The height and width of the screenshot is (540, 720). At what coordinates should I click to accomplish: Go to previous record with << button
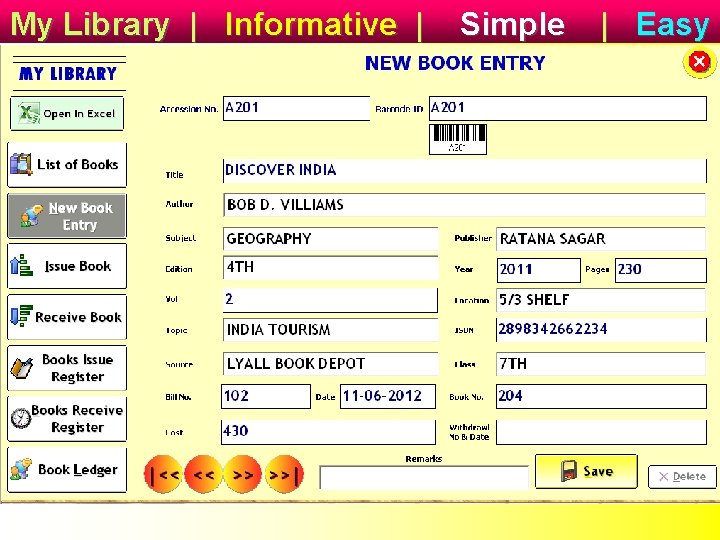point(203,474)
